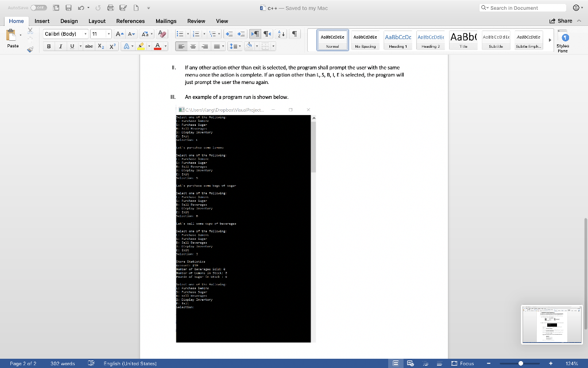The width and height of the screenshot is (588, 368).
Task: Open the Mailings tab
Action: point(166,21)
